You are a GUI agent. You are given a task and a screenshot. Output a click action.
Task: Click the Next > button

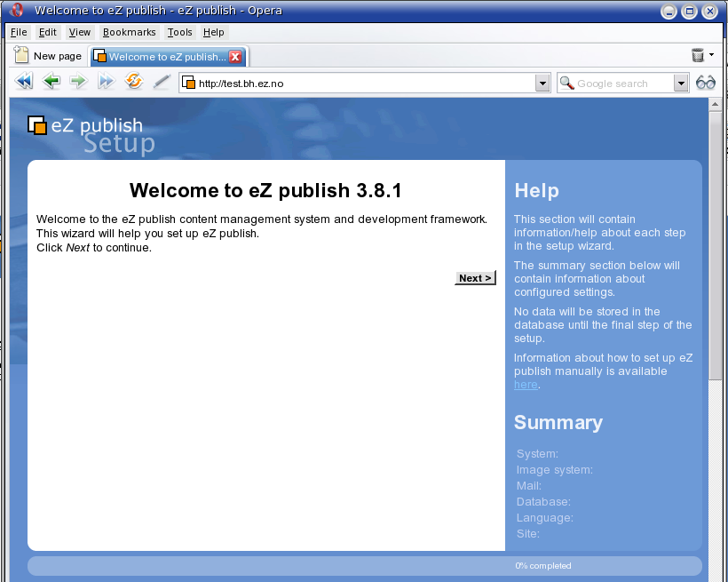point(475,278)
